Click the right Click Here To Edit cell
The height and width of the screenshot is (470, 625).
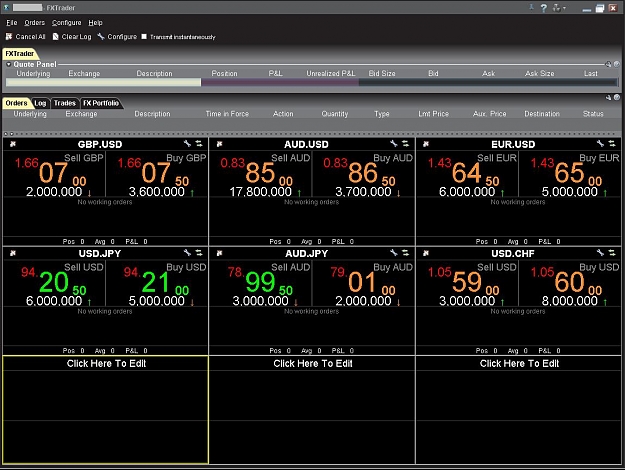519,410
